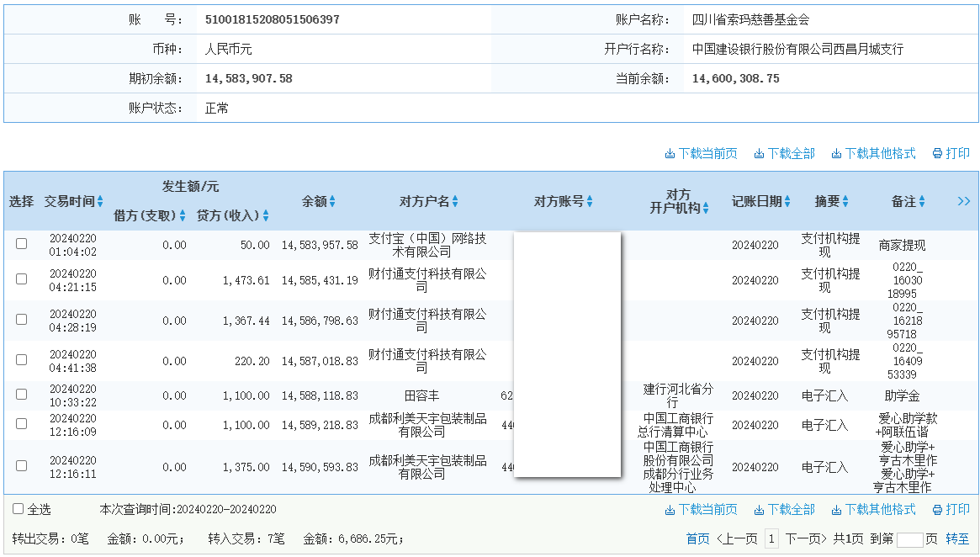Viewport: 980px width, 557px height.
Task: Click top 下载当前页 download link
Action: (701, 153)
